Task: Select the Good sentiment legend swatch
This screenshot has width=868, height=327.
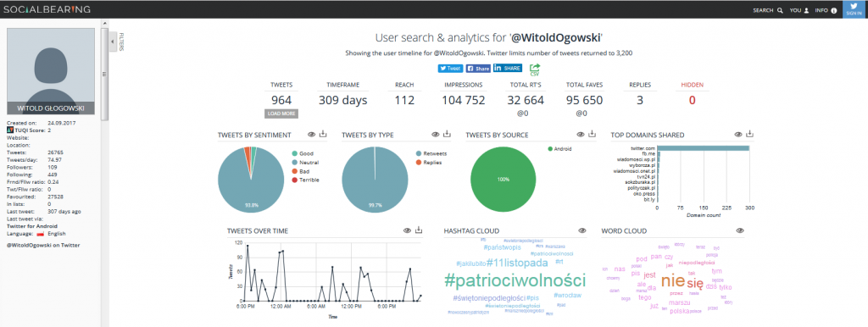Action: (294, 153)
